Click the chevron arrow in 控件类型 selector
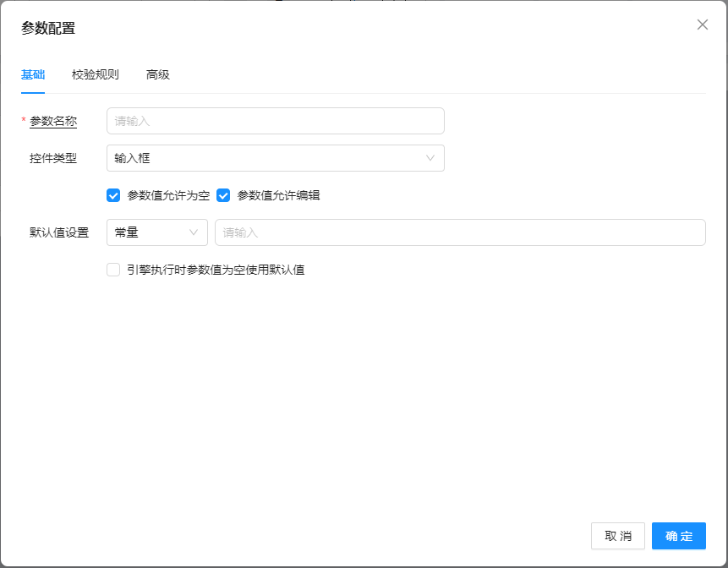The height and width of the screenshot is (568, 728). point(430,158)
